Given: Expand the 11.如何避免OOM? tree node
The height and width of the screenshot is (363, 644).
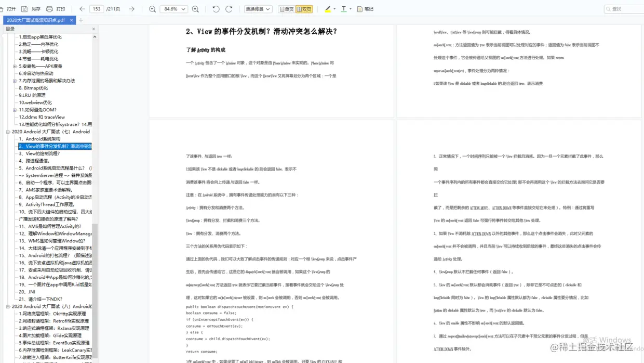Looking at the screenshot, I should [15, 110].
